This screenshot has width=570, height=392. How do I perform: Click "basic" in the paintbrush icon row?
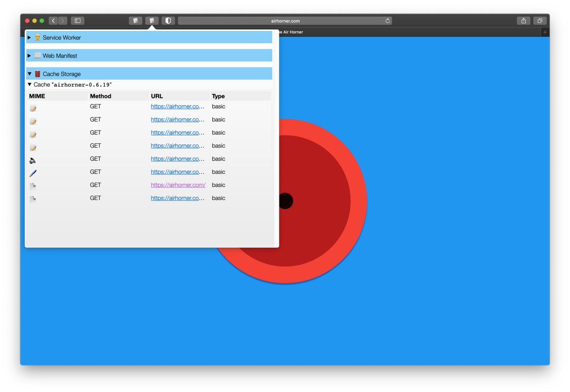tap(218, 172)
